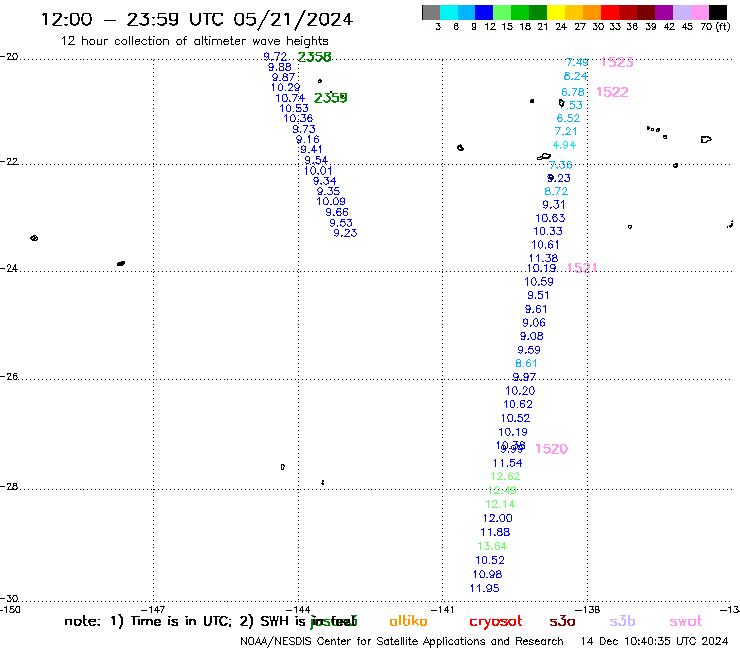Click the wave height value 10.09

pos(330,202)
